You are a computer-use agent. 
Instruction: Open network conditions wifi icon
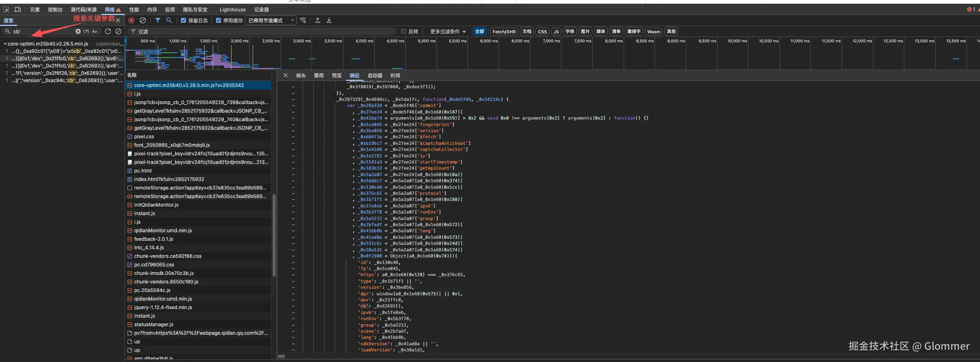click(x=303, y=20)
